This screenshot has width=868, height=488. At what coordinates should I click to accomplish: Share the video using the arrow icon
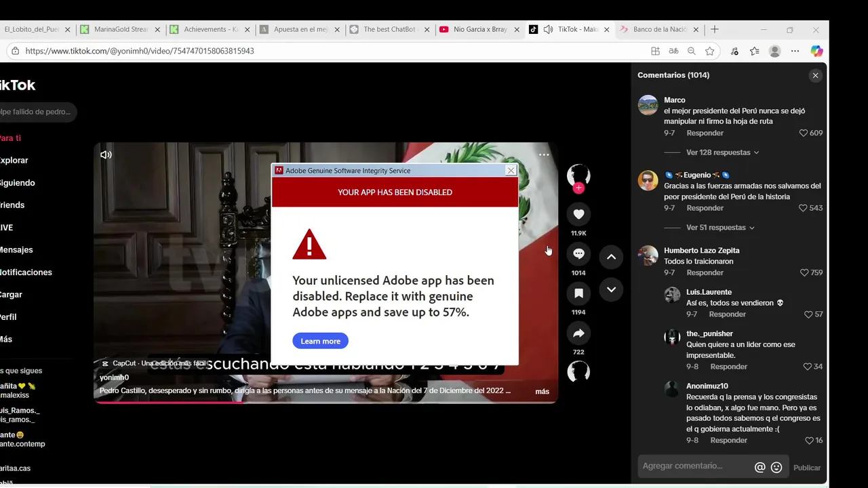click(x=578, y=333)
